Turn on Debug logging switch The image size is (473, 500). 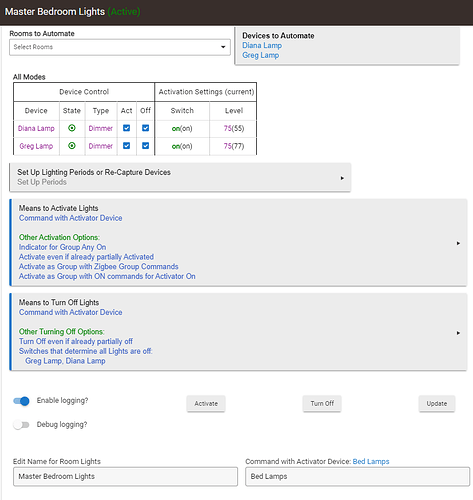tap(21, 425)
